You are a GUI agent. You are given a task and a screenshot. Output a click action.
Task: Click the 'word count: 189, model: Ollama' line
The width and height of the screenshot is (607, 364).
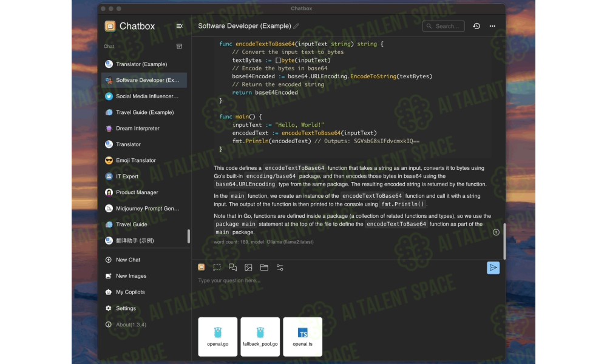coord(263,242)
